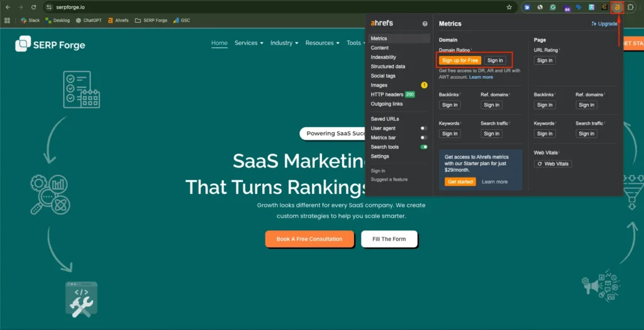Image resolution: width=644 pixels, height=330 pixels.
Task: Click Fill The Form button
Action: click(389, 239)
